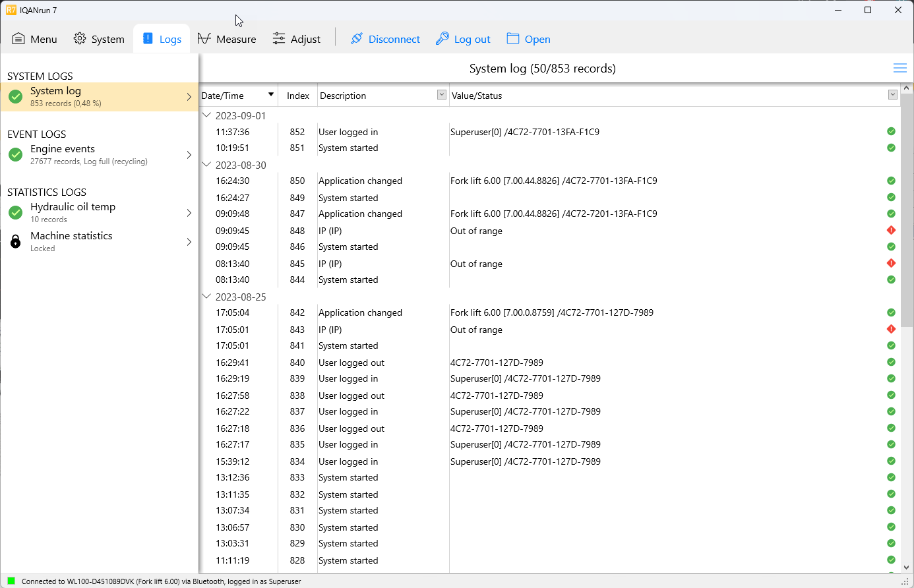Switch to the Adjust tab

[297, 39]
